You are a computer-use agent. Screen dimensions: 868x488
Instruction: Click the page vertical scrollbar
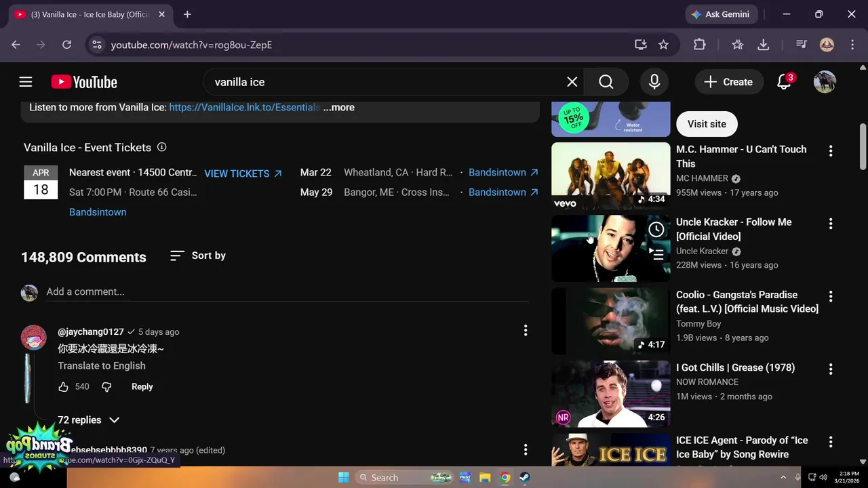pos(863,146)
